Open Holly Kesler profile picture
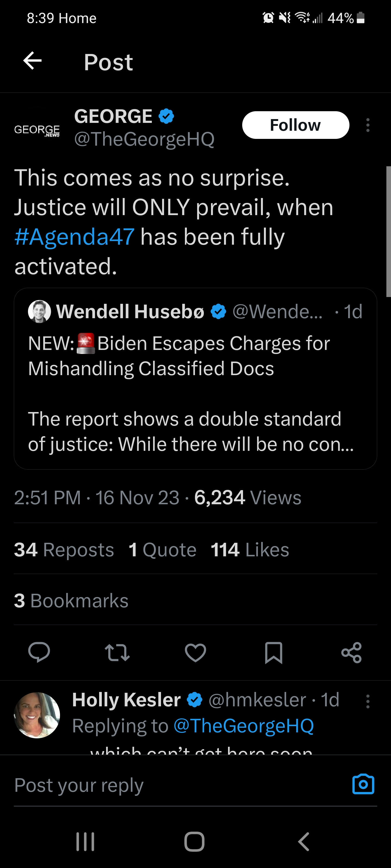 pyautogui.click(x=37, y=715)
